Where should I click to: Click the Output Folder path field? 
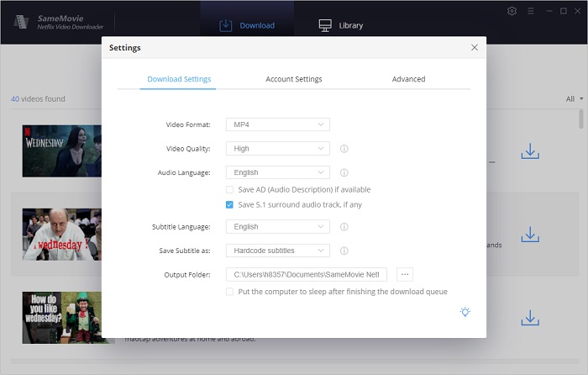[x=306, y=274]
